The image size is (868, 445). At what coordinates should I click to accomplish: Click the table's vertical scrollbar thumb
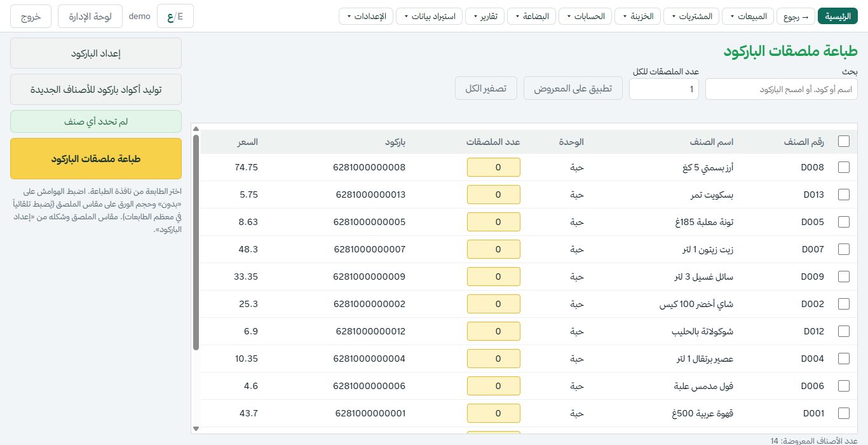(196, 242)
